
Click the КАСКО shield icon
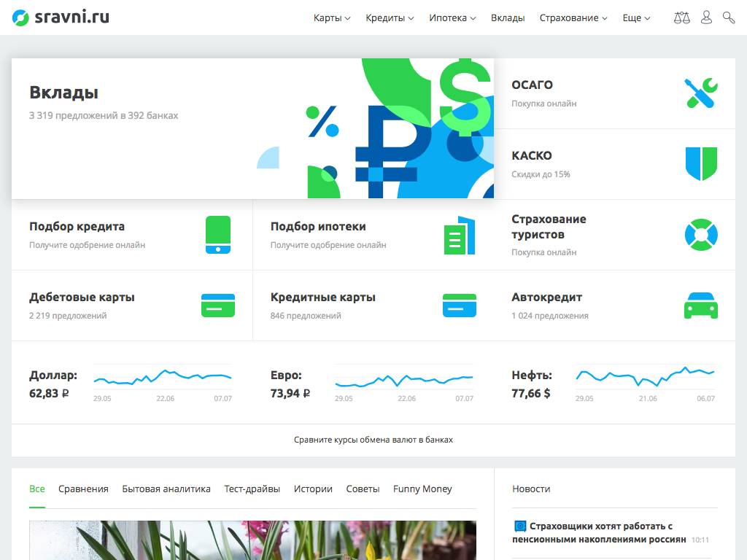click(700, 164)
